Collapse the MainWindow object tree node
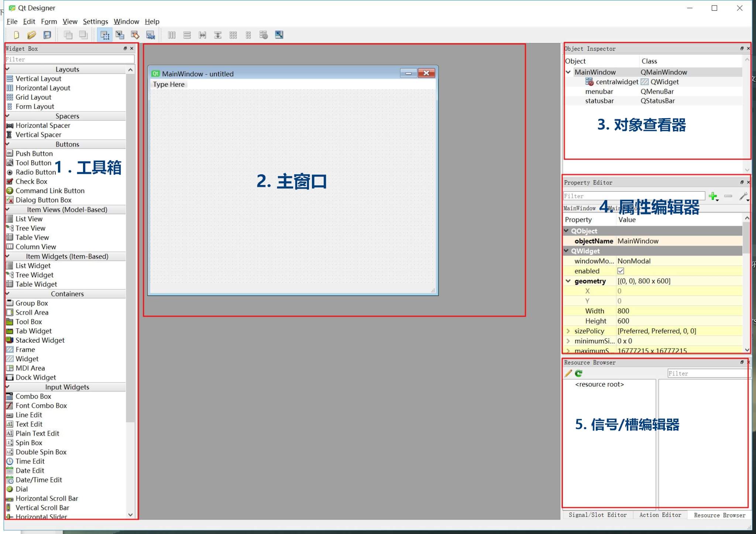This screenshot has width=756, height=534. [x=568, y=72]
